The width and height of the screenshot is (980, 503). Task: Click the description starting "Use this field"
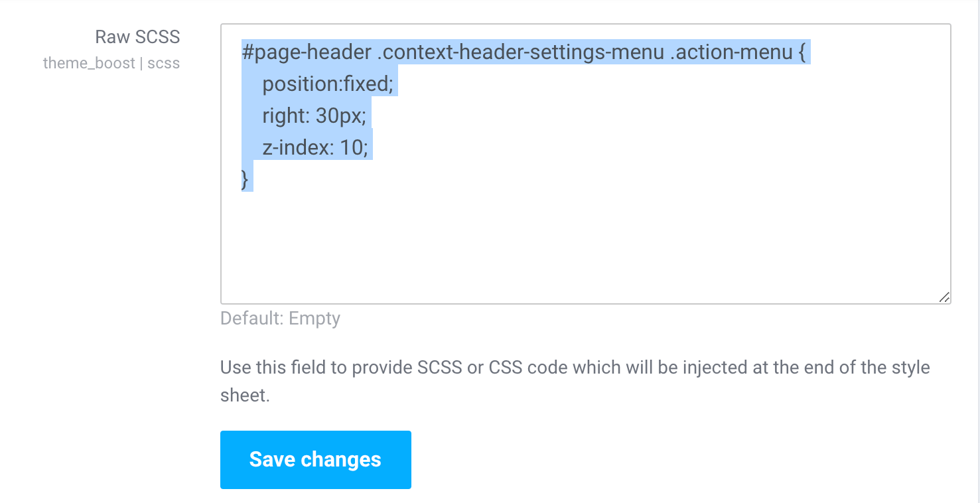[x=575, y=367]
